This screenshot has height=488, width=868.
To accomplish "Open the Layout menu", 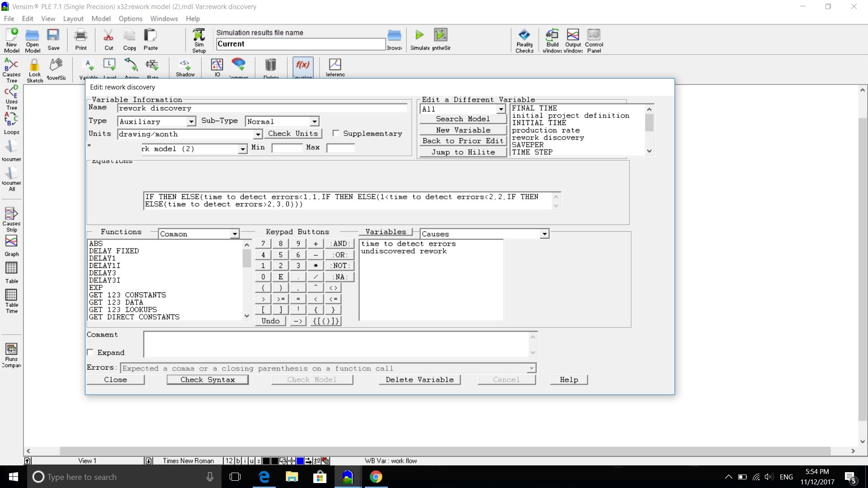I will (73, 19).
